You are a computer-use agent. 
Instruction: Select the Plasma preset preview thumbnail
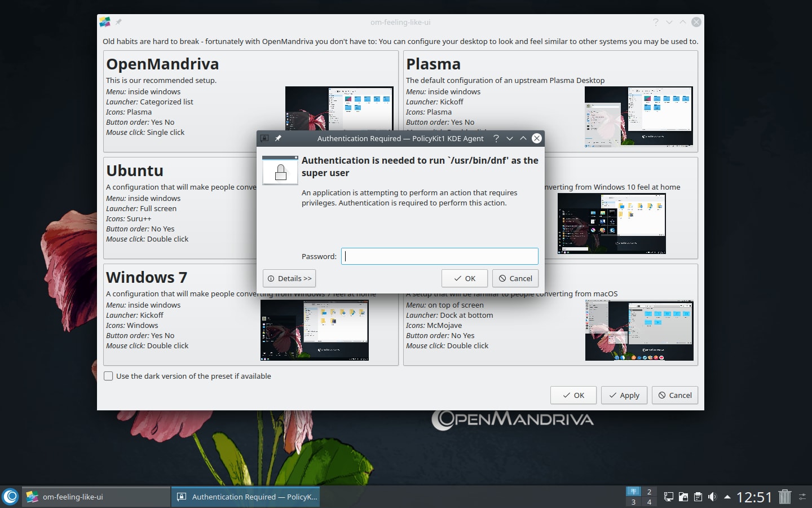coord(639,117)
